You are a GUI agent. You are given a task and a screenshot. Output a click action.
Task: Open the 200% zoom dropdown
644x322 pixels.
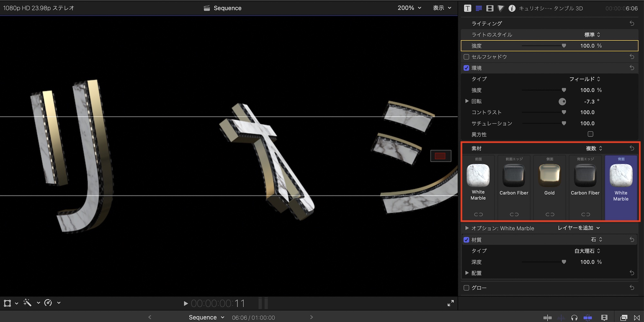[x=409, y=8]
